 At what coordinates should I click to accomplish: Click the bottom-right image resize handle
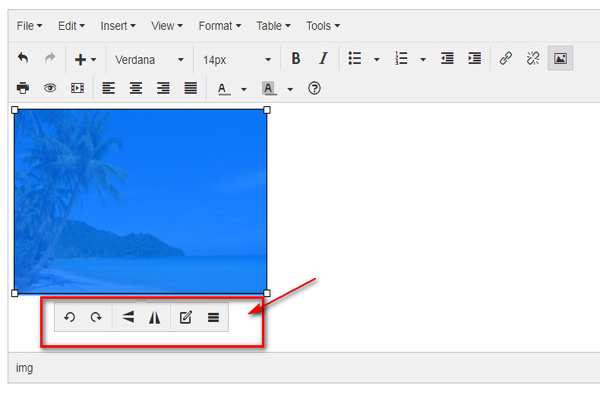(267, 293)
